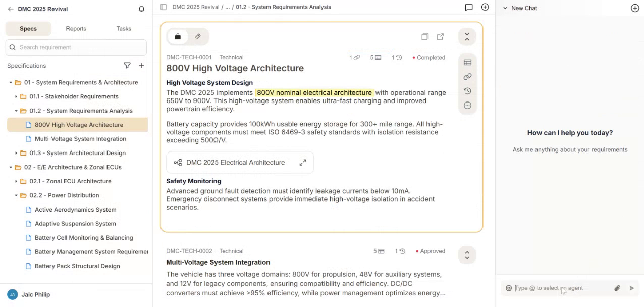Click the attach file paperclip icon

tap(617, 288)
